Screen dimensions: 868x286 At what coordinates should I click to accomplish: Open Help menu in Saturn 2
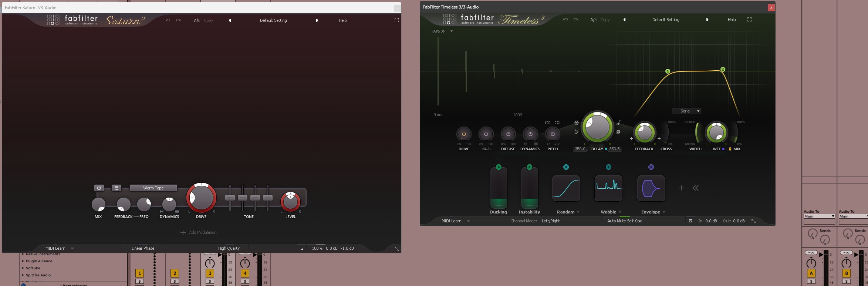click(343, 20)
